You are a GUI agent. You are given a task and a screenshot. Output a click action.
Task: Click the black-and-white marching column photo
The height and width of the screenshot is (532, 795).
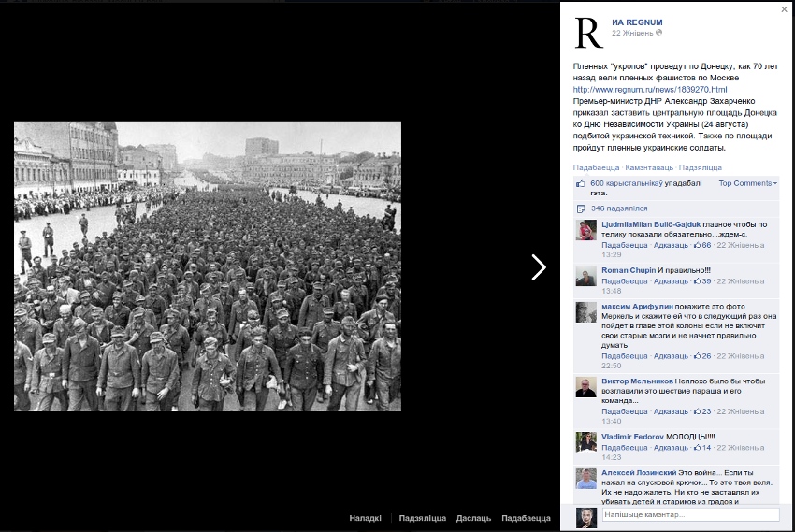207,266
